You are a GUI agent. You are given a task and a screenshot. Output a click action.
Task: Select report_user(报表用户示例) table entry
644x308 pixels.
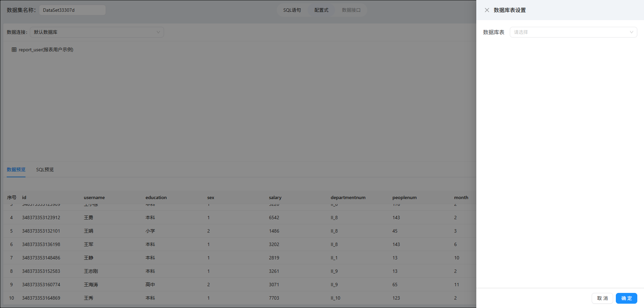(x=46, y=50)
